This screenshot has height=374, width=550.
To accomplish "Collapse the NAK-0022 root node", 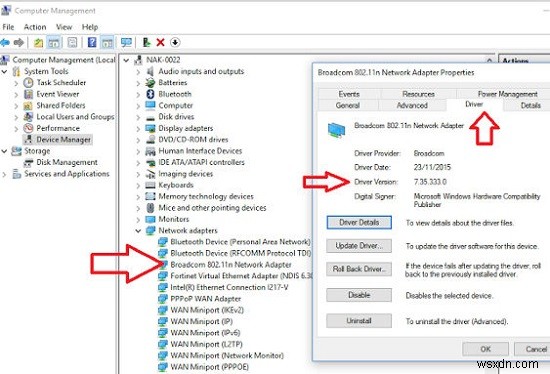I will 126,60.
